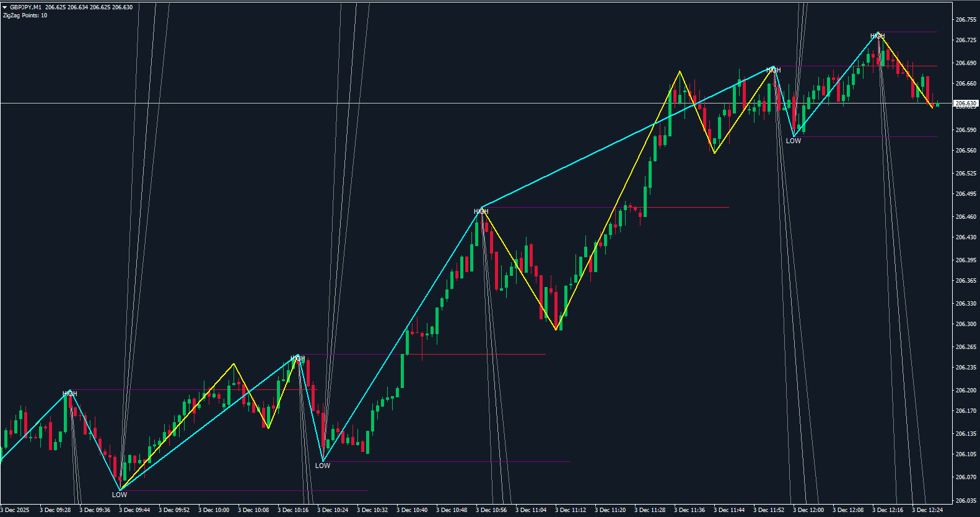Image resolution: width=980 pixels, height=517 pixels.
Task: Click the 206.265 price axis label
Action: point(966,347)
